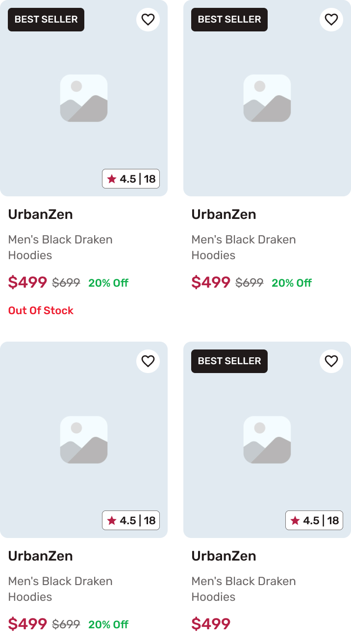Favorite the top-right product with its heart icon
The height and width of the screenshot is (644, 351).
[x=331, y=20]
